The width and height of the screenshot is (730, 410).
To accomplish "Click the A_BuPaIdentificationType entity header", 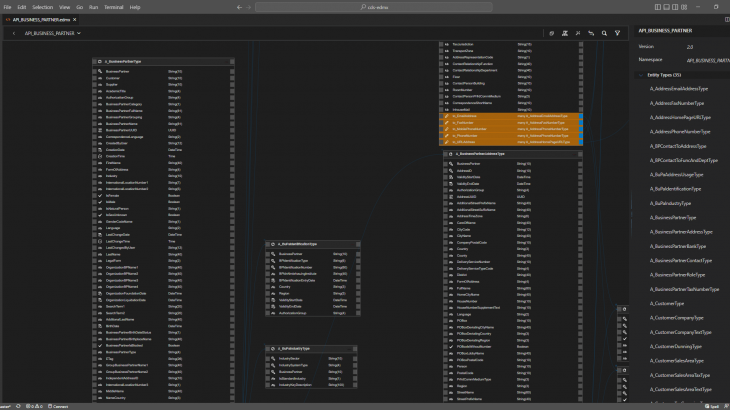I will (312, 244).
